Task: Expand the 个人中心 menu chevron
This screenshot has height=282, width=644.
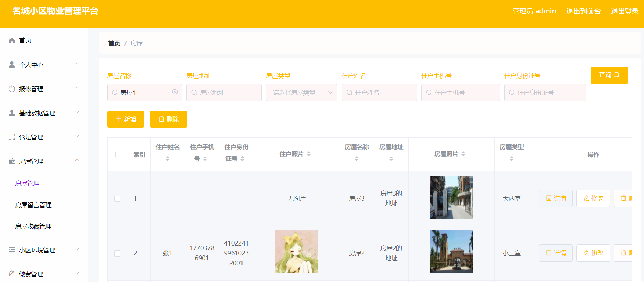Action: click(x=77, y=64)
